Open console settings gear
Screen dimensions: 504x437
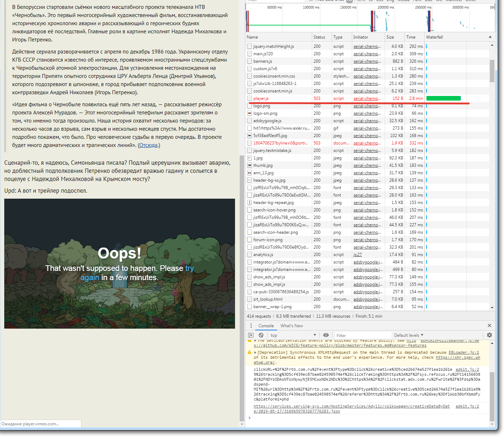point(489,335)
